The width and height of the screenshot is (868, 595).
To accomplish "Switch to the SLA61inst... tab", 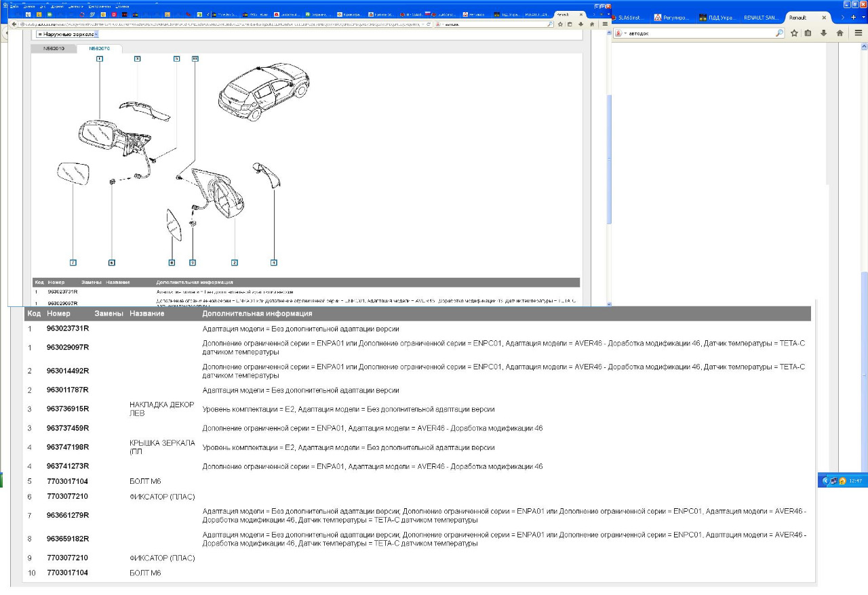I will (629, 18).
